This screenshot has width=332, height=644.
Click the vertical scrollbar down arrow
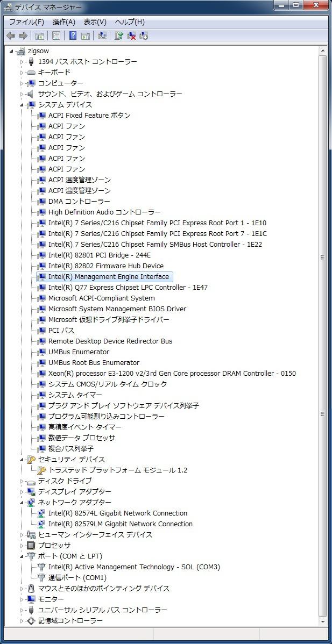pyautogui.click(x=322, y=622)
